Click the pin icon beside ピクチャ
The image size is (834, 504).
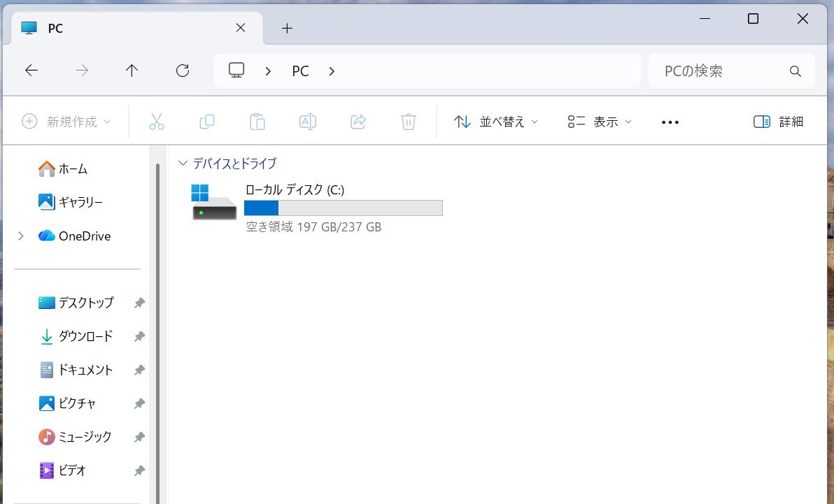(139, 403)
